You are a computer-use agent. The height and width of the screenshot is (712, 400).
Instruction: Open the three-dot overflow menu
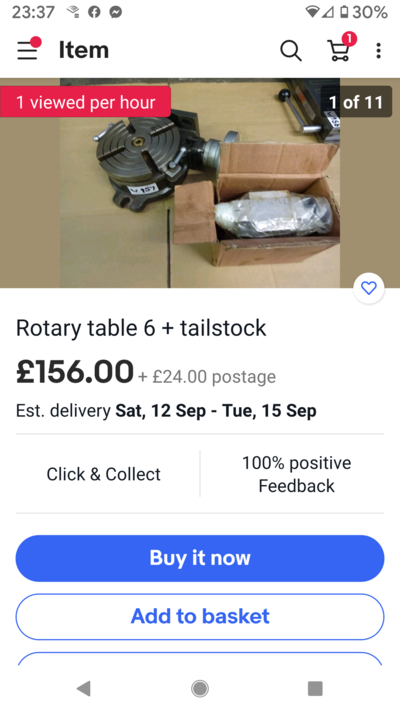pyautogui.click(x=378, y=50)
